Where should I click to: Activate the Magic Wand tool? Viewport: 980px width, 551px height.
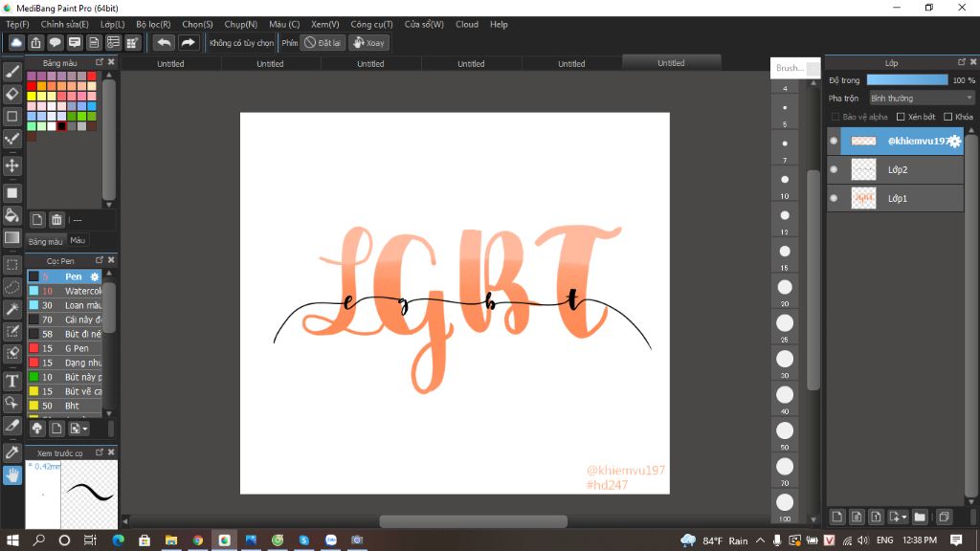[x=11, y=309]
